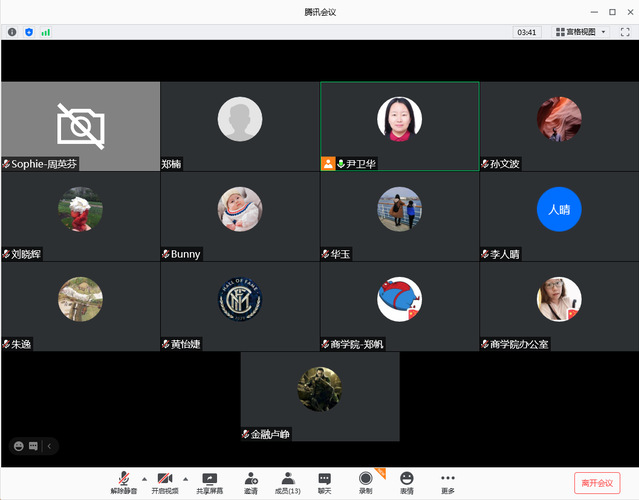Viewport: 639px width, 500px height.
Task: Unmute microphone with 解除静音 button
Action: [x=123, y=481]
